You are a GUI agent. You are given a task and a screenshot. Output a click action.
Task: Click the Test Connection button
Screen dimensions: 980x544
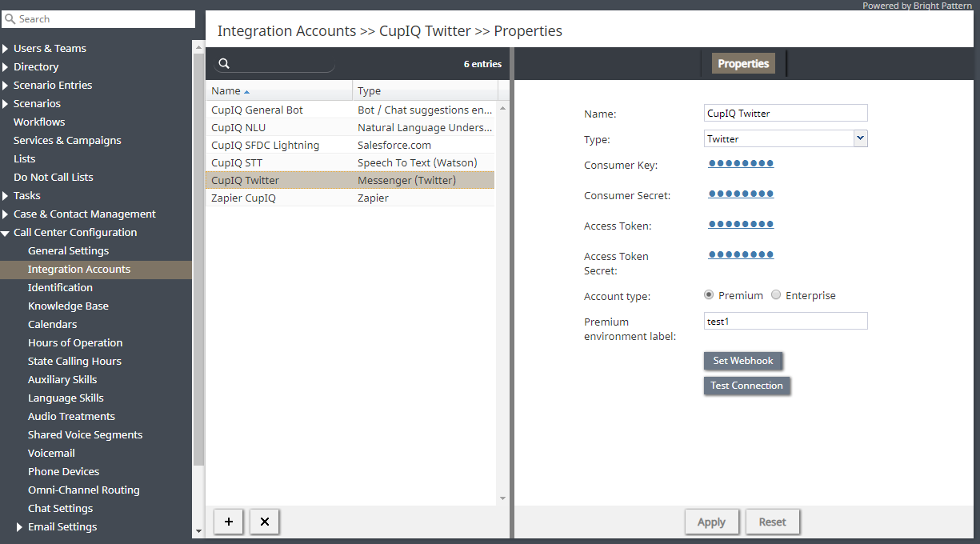point(746,386)
